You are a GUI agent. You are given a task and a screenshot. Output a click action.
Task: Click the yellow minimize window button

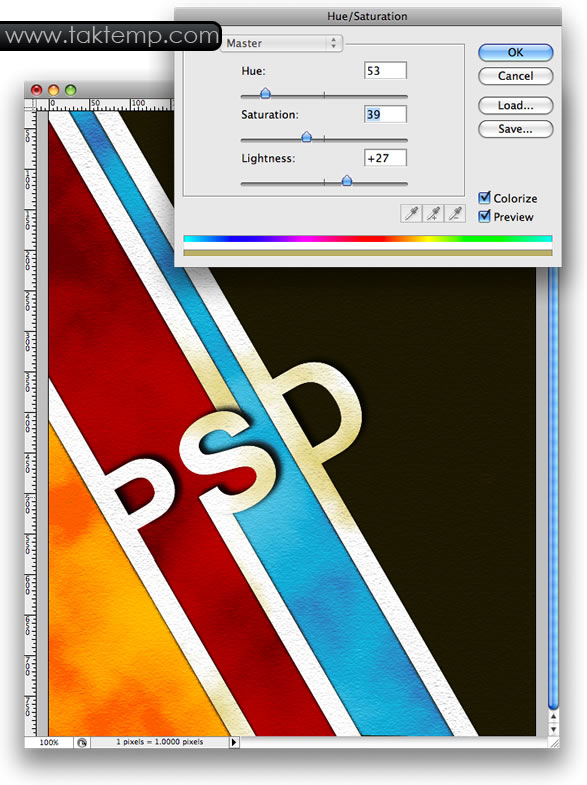pos(54,90)
